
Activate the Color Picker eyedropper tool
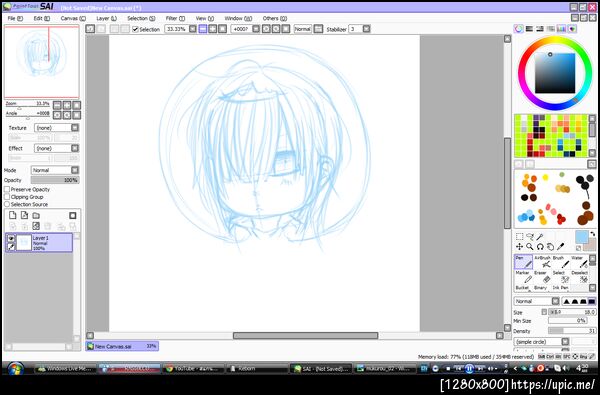tap(561, 247)
